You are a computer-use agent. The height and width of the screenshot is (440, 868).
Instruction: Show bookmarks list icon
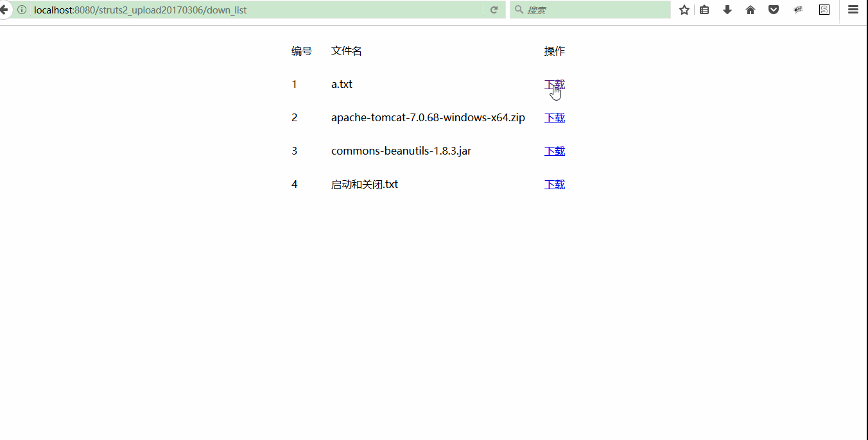pos(704,10)
